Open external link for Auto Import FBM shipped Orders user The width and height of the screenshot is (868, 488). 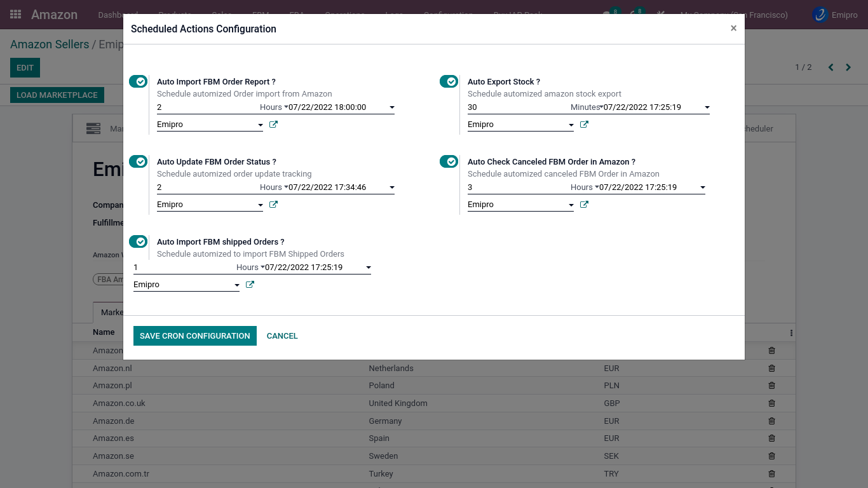point(250,285)
